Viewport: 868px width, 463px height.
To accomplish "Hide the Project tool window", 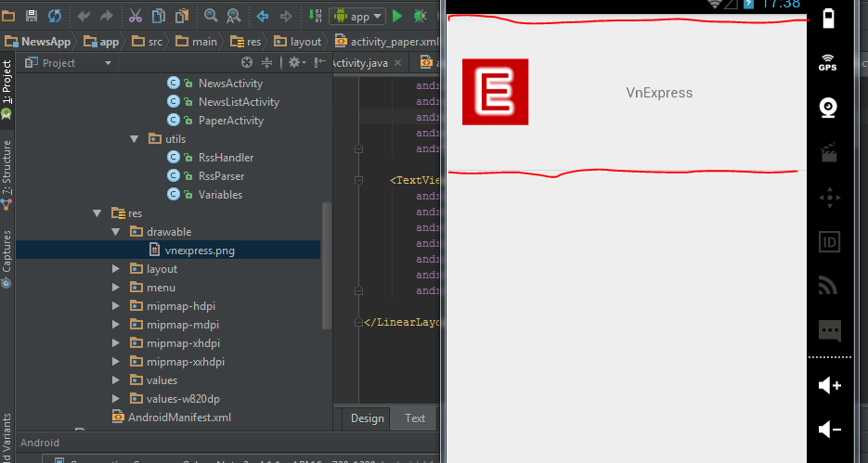I will coord(319,62).
